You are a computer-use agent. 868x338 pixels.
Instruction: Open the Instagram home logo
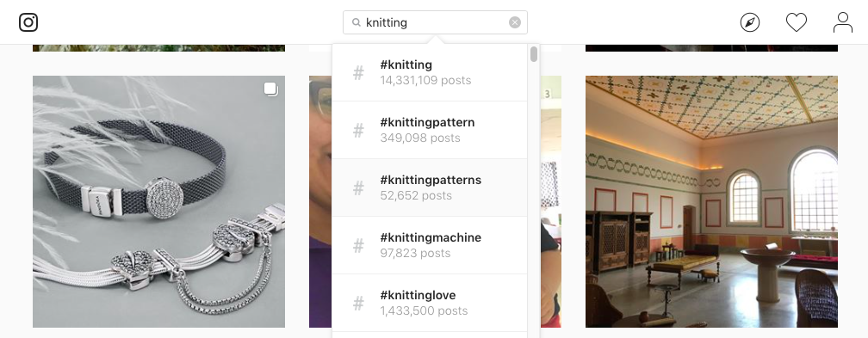pos(28,22)
